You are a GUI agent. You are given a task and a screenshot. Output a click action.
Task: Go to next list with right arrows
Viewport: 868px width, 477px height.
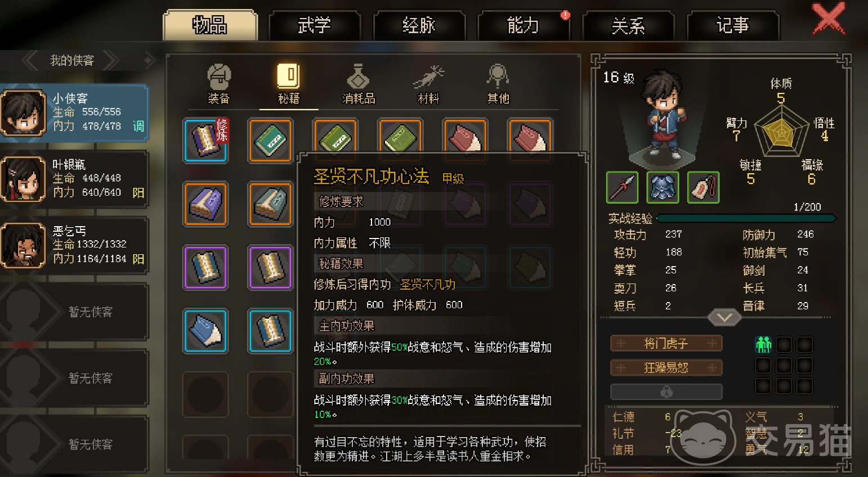111,60
